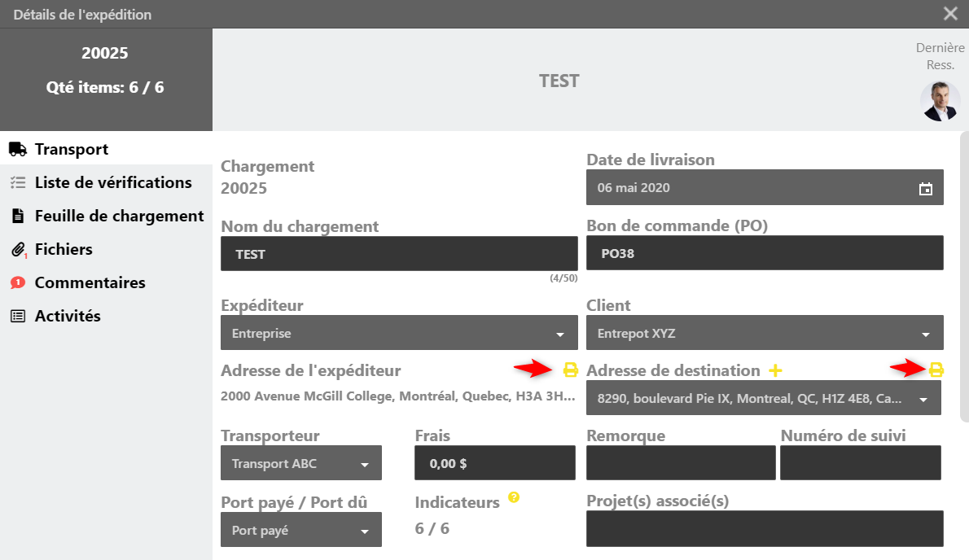Click the vertical scrollbar on the right
Image resolution: width=969 pixels, height=560 pixels.
(x=964, y=277)
